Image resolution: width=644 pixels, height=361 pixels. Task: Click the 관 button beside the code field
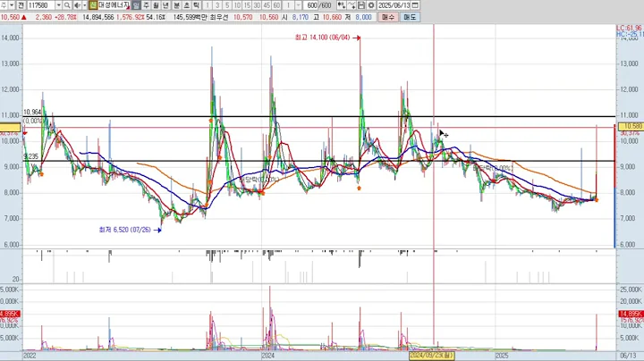click(x=21, y=5)
